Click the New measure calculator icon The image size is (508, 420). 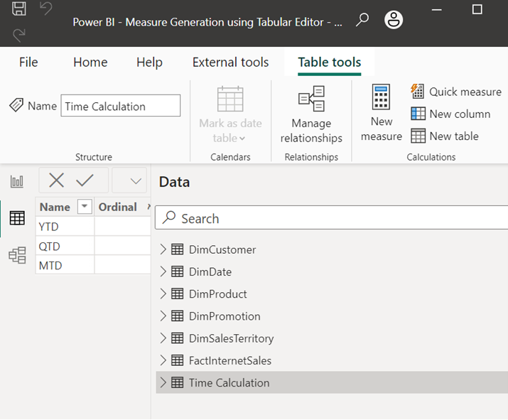click(x=381, y=98)
